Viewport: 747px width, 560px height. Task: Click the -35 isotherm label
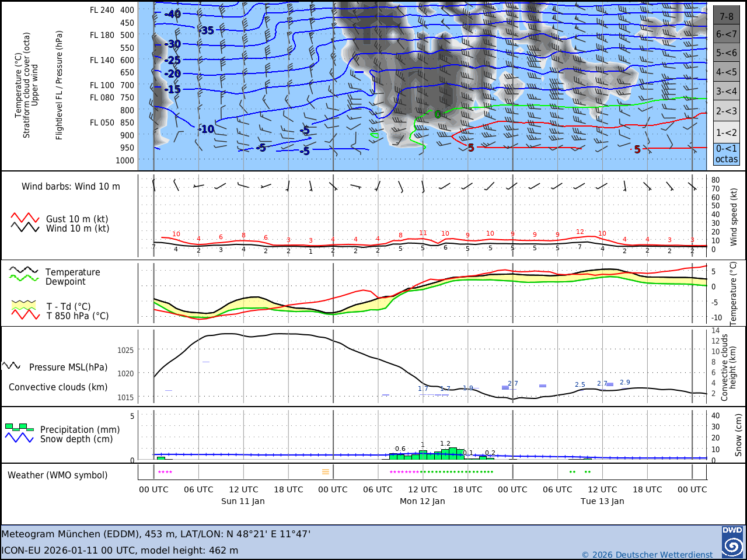(207, 30)
